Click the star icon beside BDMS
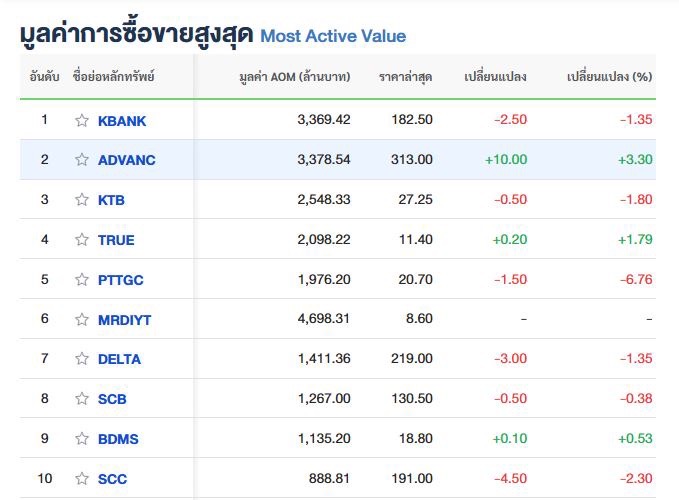Screen dimensions: 679x500 pyautogui.click(x=82, y=439)
